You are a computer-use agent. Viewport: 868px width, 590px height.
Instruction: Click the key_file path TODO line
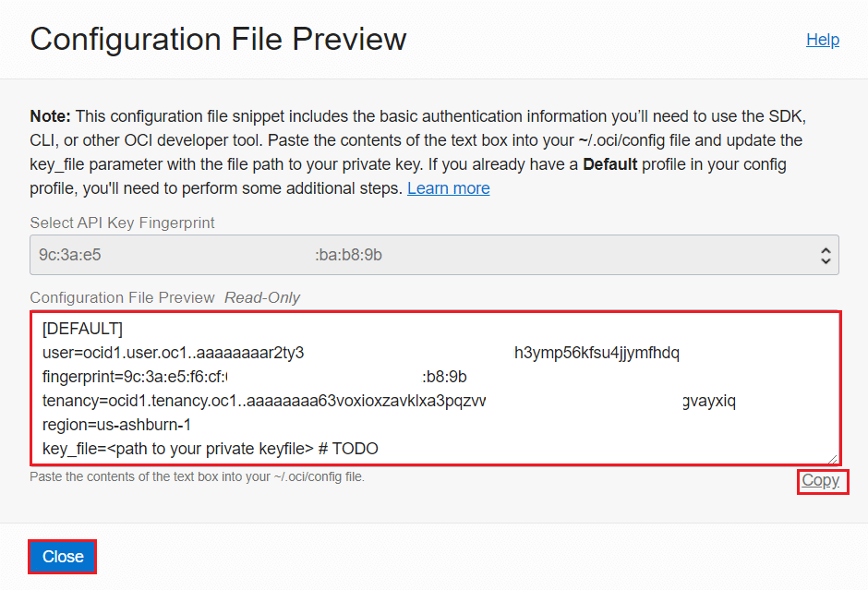click(x=211, y=449)
